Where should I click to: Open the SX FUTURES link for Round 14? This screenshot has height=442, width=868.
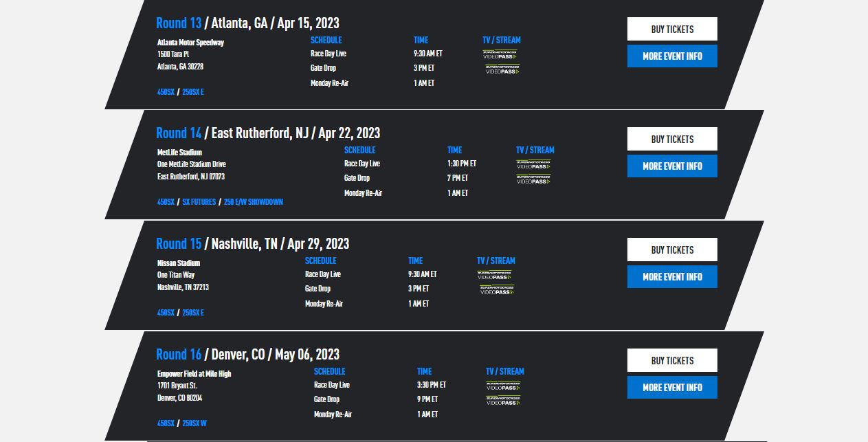click(199, 202)
